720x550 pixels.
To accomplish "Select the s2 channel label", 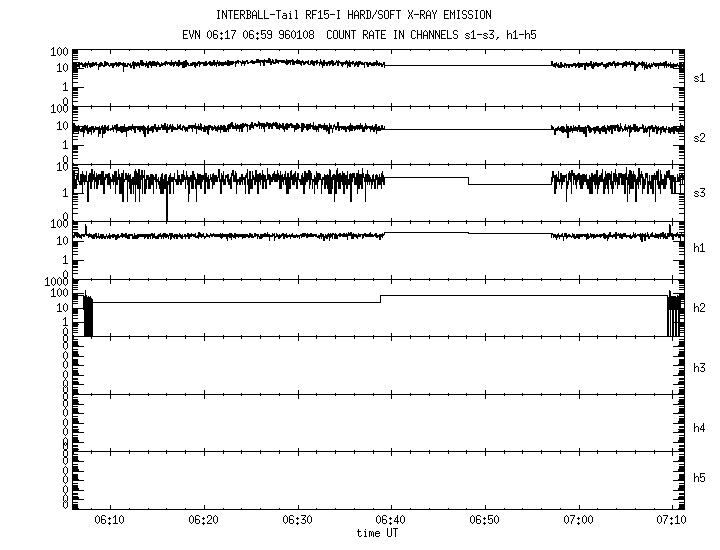I will tap(700, 136).
